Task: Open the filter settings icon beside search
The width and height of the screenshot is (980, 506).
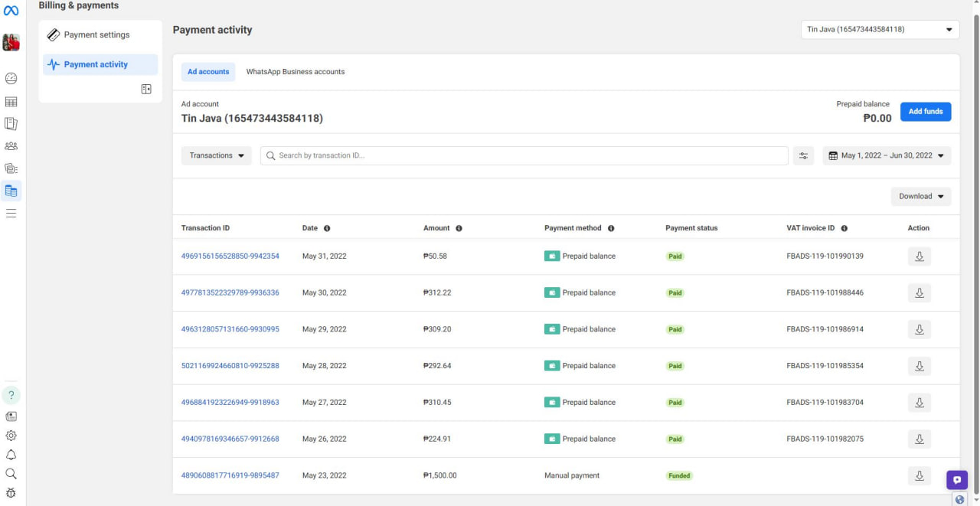Action: pos(803,156)
